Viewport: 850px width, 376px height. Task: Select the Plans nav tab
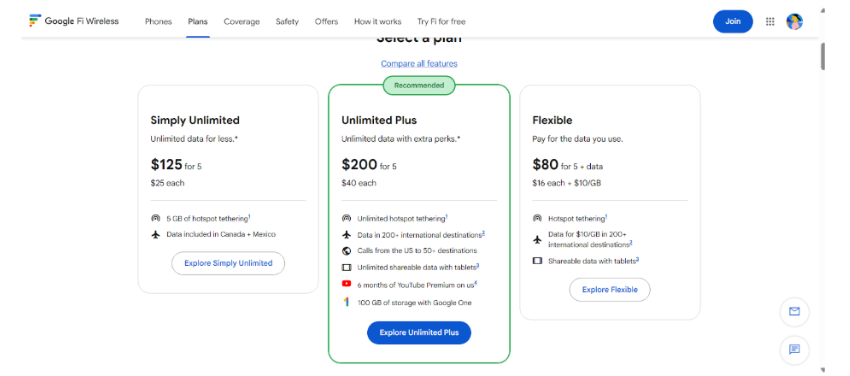(x=198, y=22)
